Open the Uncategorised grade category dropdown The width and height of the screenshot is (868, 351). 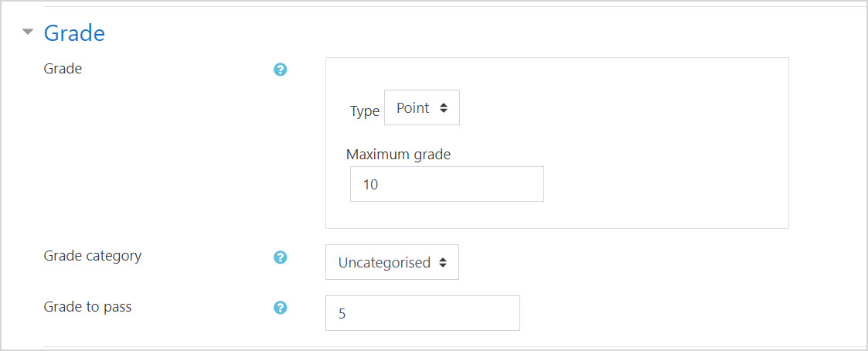pos(392,263)
